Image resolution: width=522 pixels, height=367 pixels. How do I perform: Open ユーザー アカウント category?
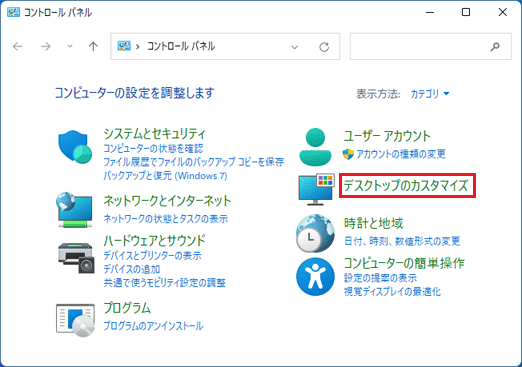pyautogui.click(x=387, y=136)
